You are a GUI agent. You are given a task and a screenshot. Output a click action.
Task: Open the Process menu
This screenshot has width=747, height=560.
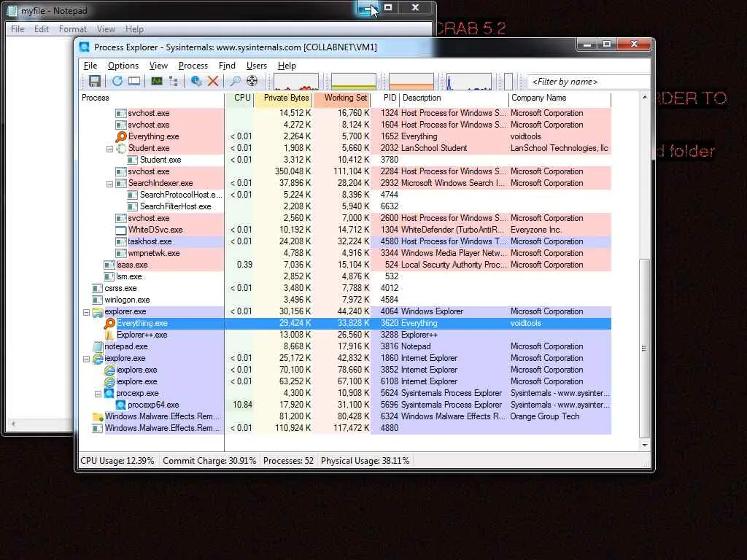[x=193, y=66]
